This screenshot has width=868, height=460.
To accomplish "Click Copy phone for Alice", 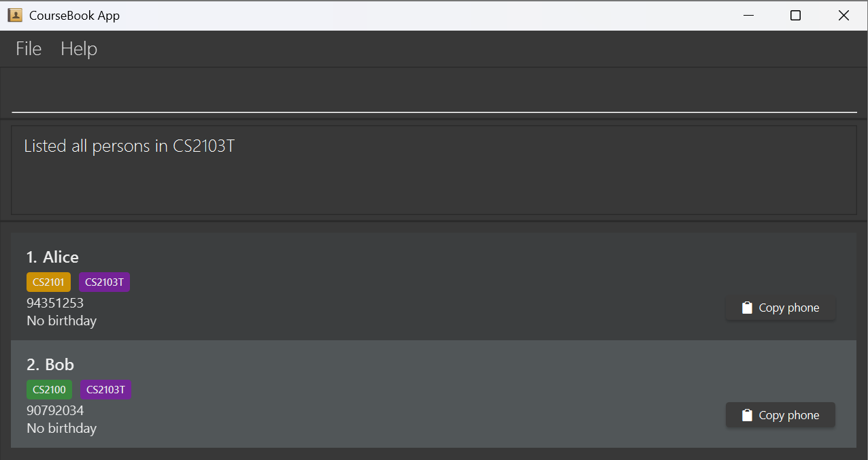I will (780, 308).
